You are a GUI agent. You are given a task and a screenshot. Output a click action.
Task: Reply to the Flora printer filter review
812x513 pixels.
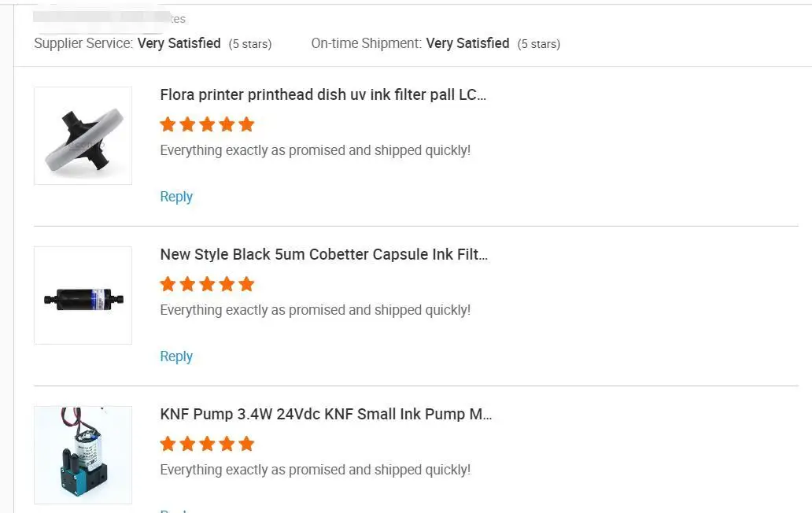point(176,197)
